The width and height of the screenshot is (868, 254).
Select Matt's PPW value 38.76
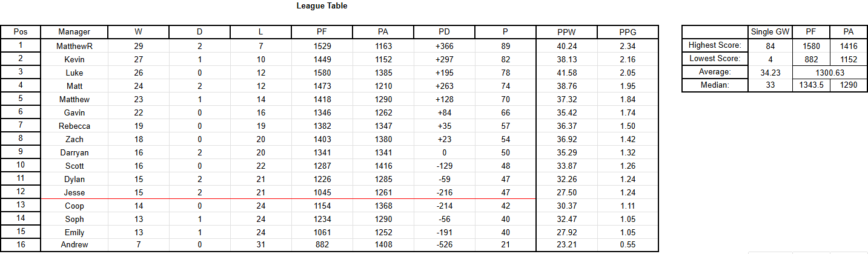[x=567, y=86]
